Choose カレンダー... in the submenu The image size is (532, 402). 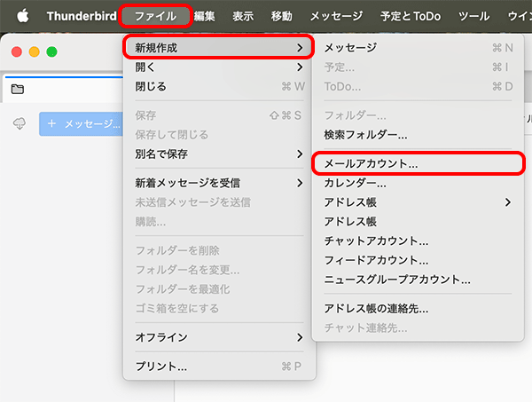tap(355, 183)
